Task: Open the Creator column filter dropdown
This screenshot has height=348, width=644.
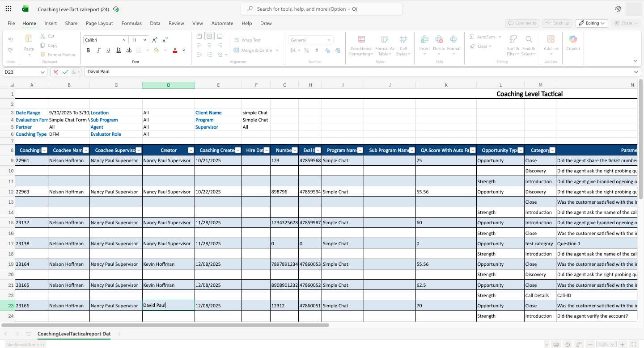Action: point(191,151)
